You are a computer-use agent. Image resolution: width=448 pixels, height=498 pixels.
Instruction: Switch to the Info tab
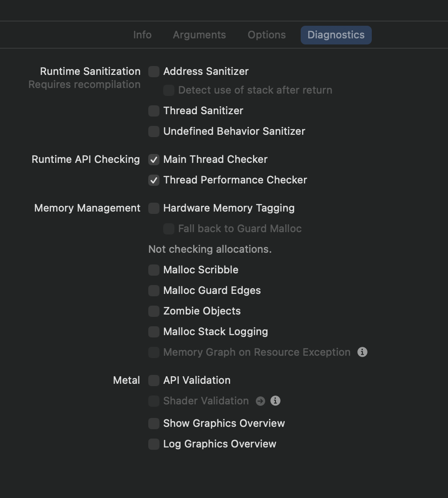(x=142, y=35)
